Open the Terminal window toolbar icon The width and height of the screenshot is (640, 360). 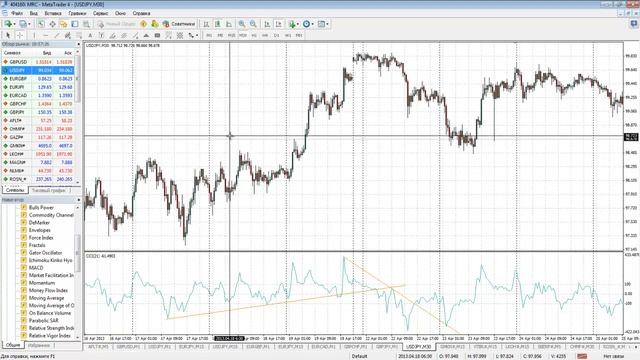point(75,24)
